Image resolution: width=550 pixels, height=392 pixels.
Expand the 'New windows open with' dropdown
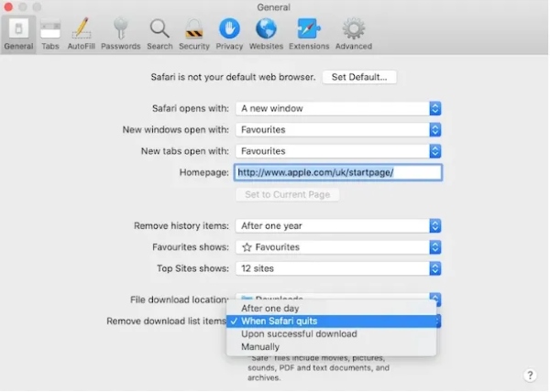[x=338, y=130]
